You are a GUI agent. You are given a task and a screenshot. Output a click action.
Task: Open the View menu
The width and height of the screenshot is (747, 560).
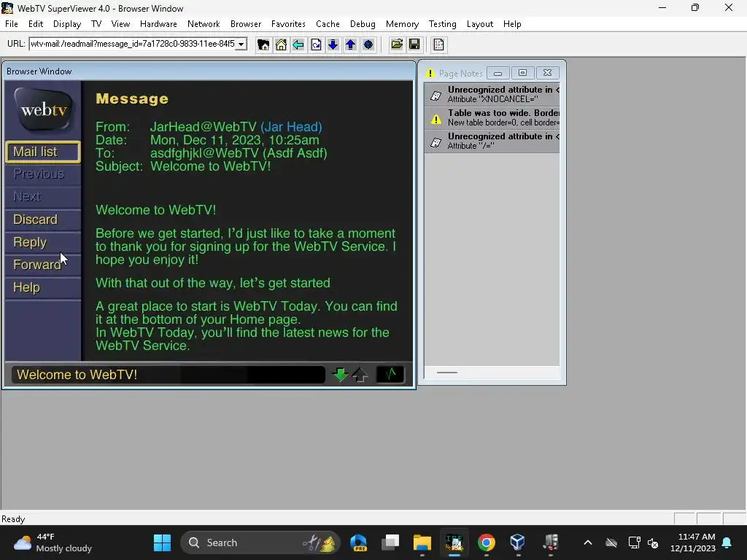pyautogui.click(x=120, y=24)
